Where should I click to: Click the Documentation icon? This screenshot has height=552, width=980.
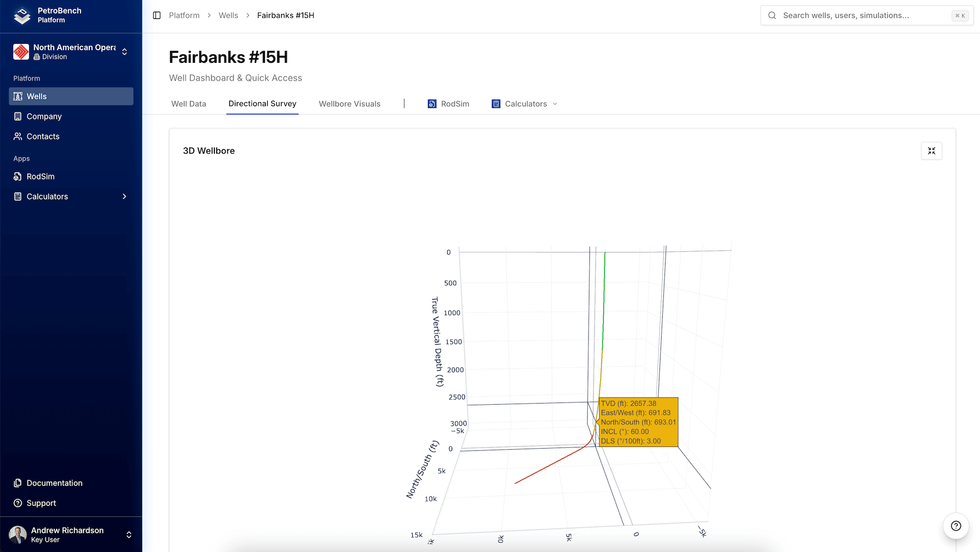(17, 483)
